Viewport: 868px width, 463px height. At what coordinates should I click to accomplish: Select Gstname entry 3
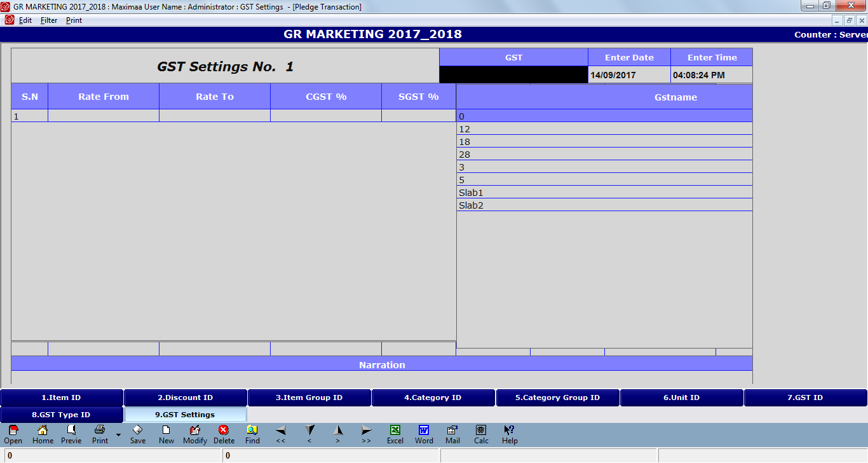pyautogui.click(x=604, y=167)
